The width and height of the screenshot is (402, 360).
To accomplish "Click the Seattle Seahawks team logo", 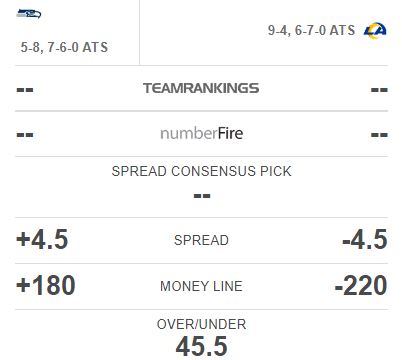I will 29,14.
